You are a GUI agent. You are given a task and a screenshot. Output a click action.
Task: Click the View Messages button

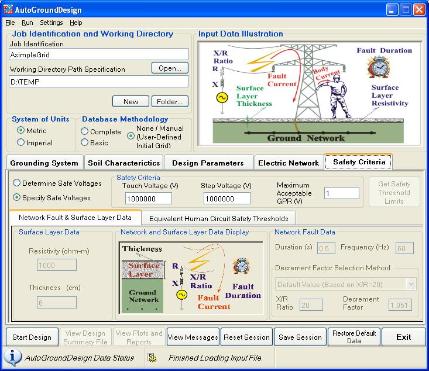(x=193, y=337)
